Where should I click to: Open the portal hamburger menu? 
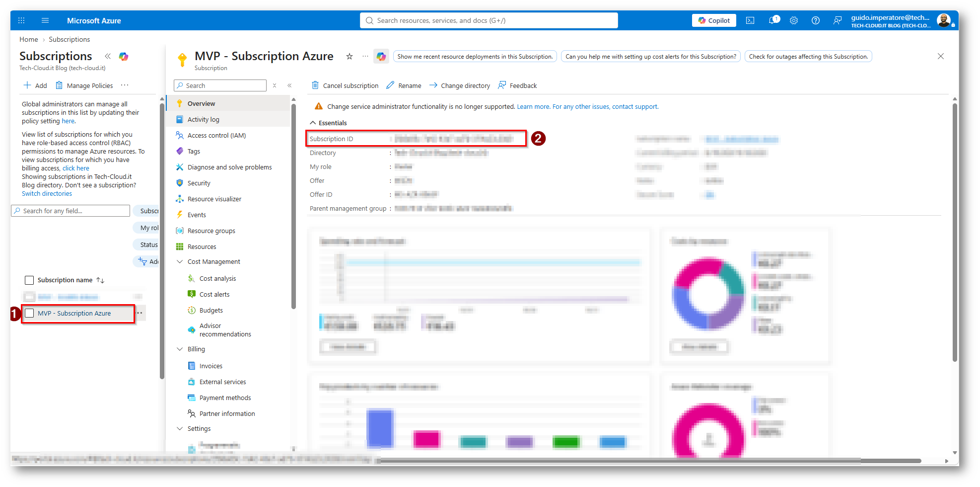coord(45,20)
